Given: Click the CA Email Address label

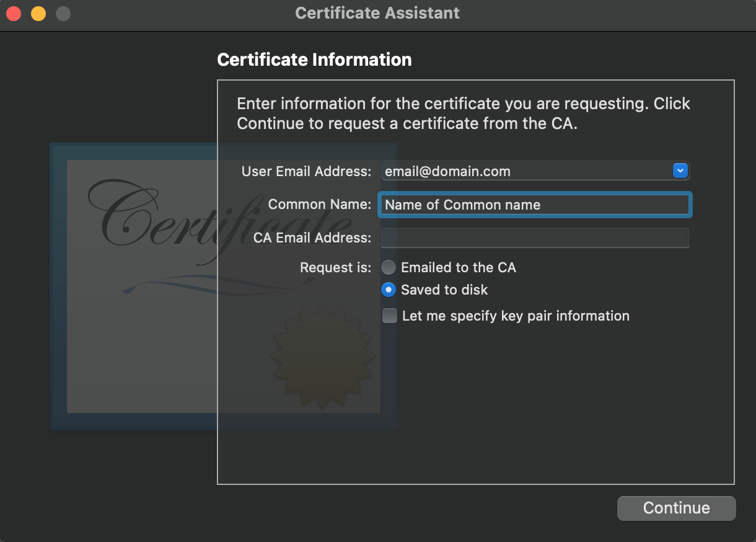Looking at the screenshot, I should (x=312, y=238).
